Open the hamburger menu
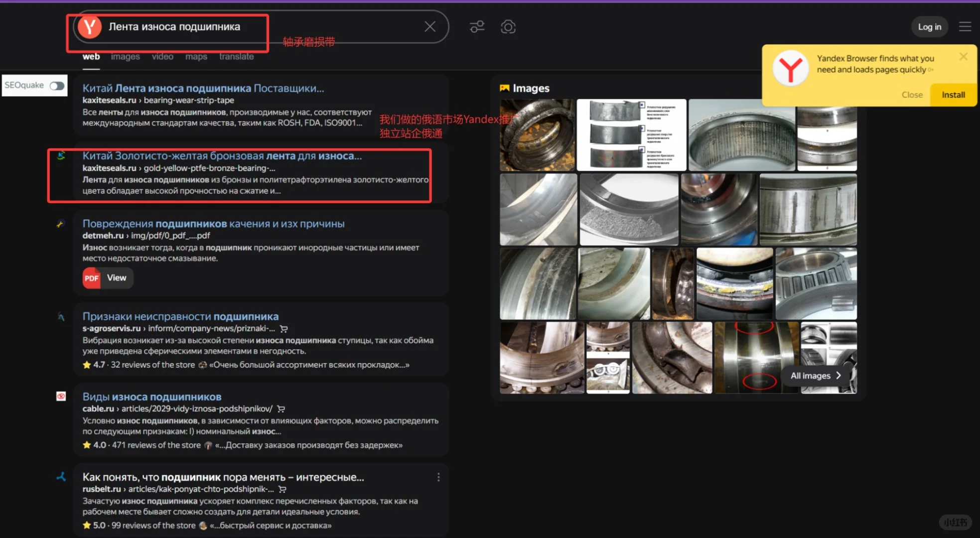Viewport: 980px width, 538px height. [x=965, y=27]
